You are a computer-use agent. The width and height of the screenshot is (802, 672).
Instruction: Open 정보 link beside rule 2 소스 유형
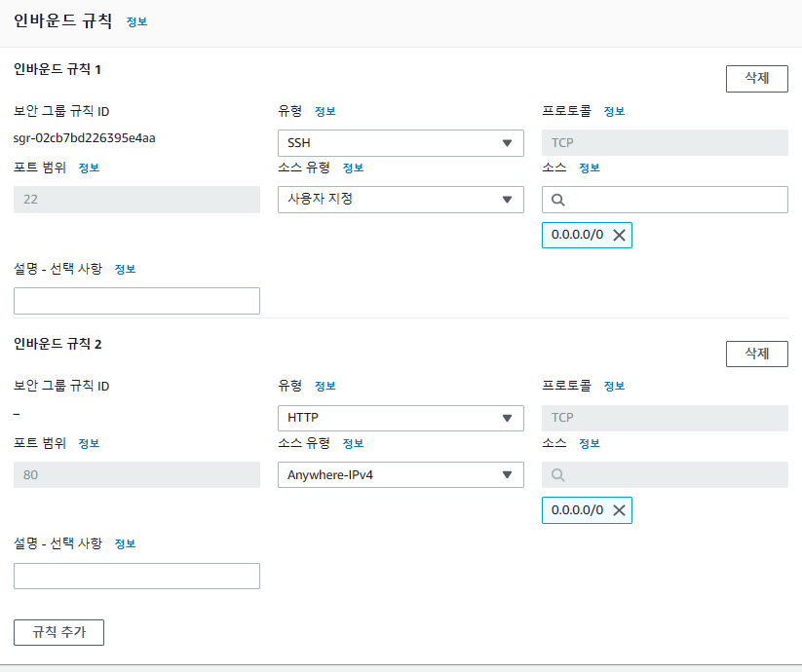[353, 443]
